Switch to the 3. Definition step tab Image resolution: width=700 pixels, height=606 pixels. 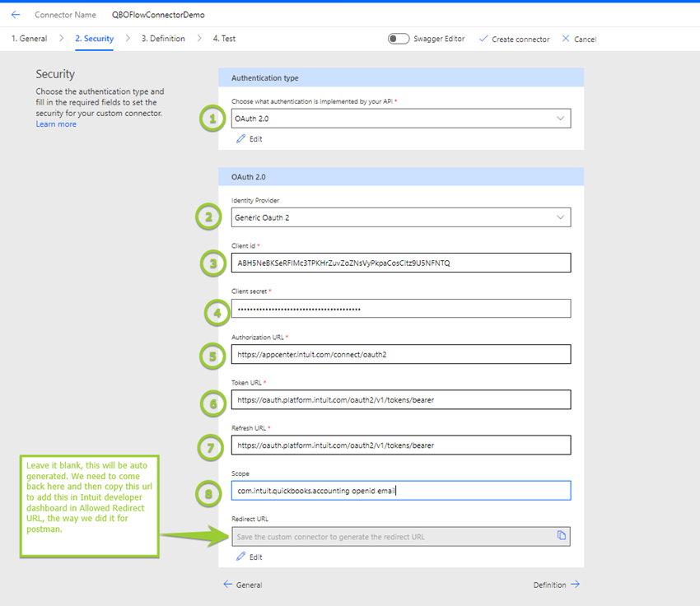[x=162, y=39]
